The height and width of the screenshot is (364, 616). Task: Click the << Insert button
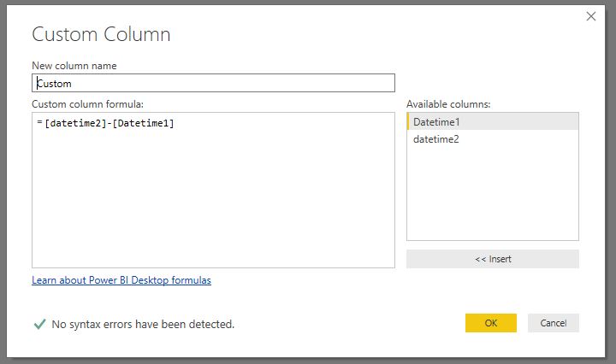pos(493,259)
